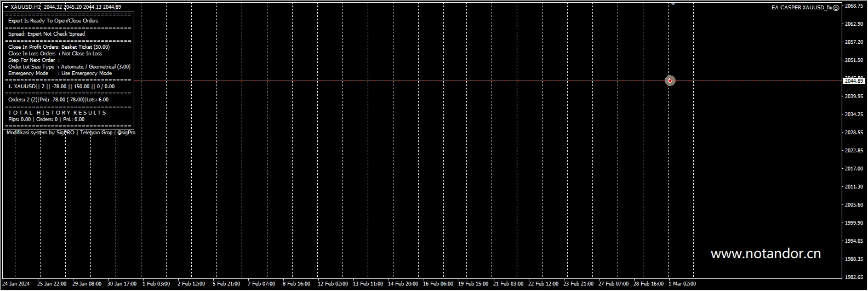Click the smiley face expert advisor icon
This screenshot has width=868, height=291.
[x=836, y=8]
